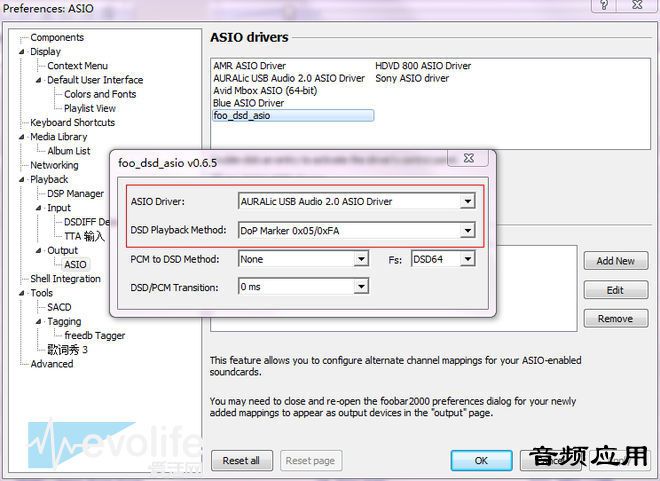660x481 pixels.
Task: Select AURALic USB Audio 2.0 ASIO Driver list entry
Action: coord(289,78)
